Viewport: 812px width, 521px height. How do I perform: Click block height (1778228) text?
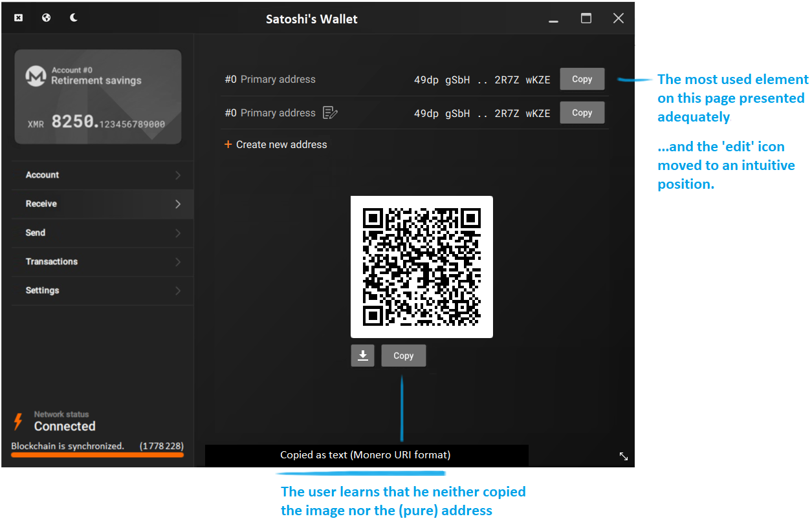tap(161, 446)
